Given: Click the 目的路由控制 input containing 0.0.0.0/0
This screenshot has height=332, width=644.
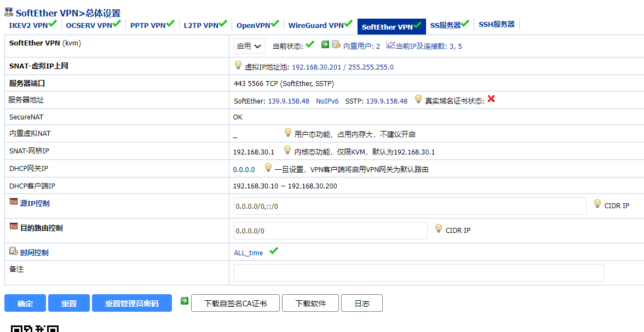Looking at the screenshot, I should pyautogui.click(x=331, y=231).
